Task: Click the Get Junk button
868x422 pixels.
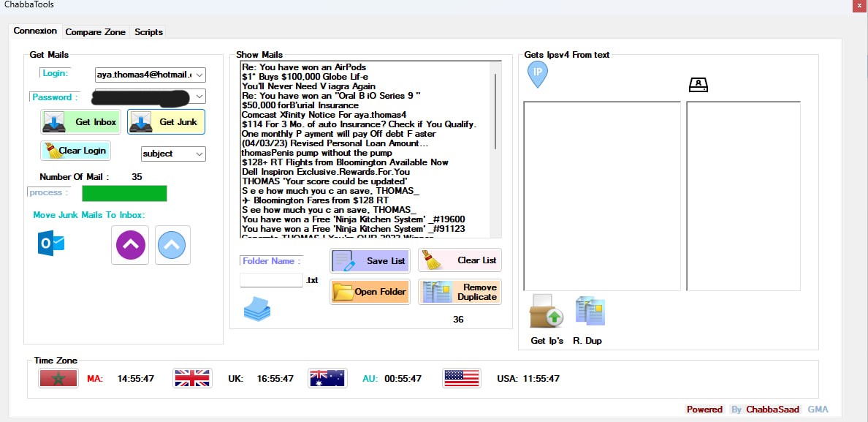Action: click(x=166, y=121)
